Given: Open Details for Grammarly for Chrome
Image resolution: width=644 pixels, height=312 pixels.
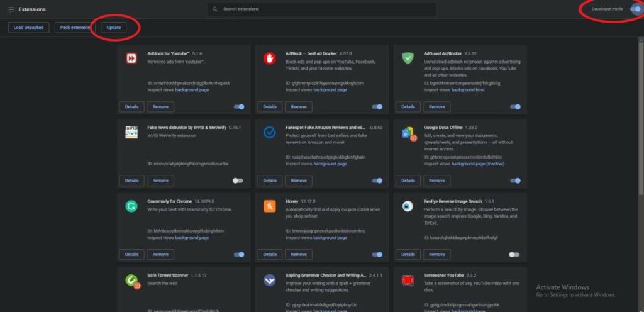Looking at the screenshot, I should tap(131, 255).
